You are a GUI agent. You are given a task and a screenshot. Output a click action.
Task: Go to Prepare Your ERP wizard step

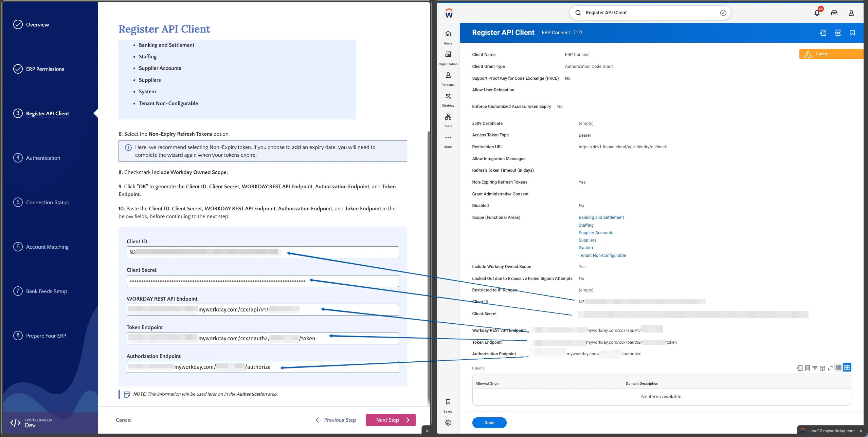(x=39, y=336)
